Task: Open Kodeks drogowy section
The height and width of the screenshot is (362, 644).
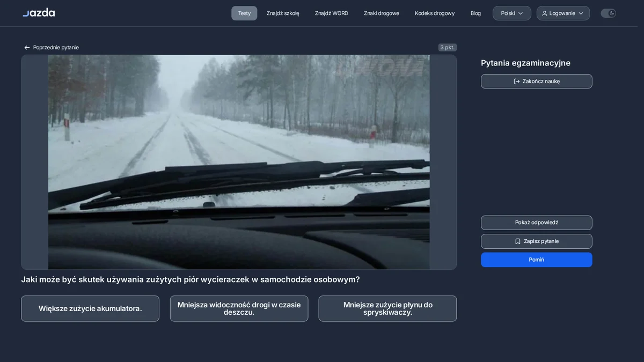Action: pos(435,13)
